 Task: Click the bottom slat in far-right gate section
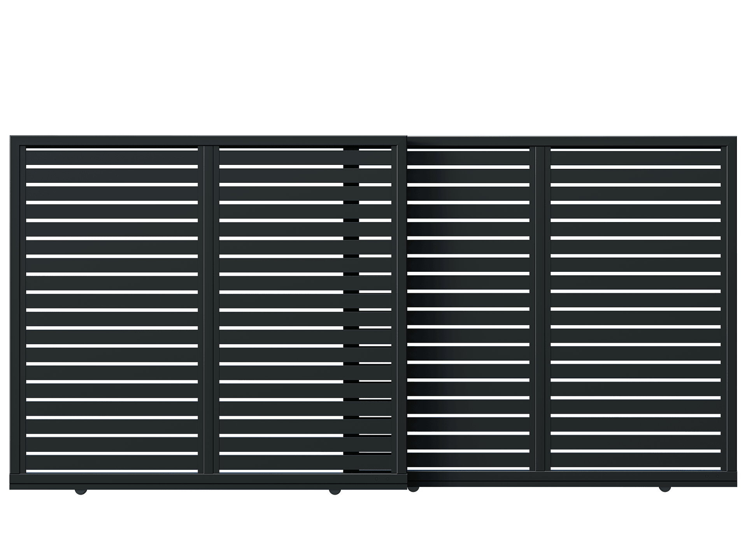(635, 460)
